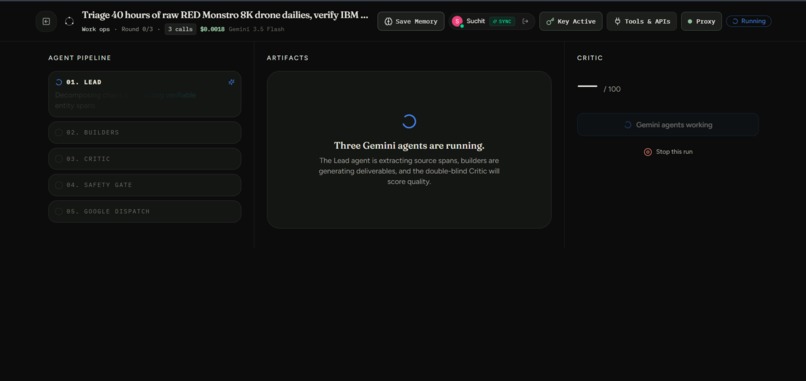Click the circular loader icon beside the run title
This screenshot has height=381, width=806.
click(69, 22)
